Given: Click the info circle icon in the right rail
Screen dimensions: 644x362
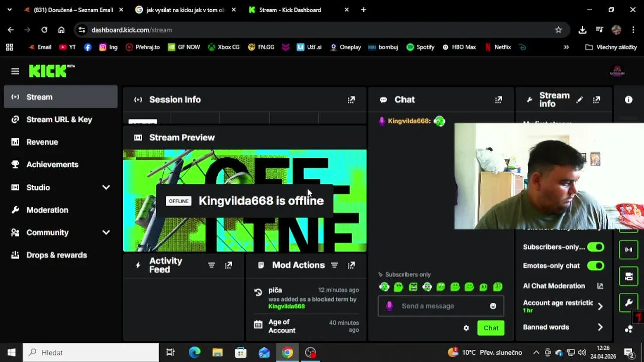Looking at the screenshot, I should click(629, 100).
